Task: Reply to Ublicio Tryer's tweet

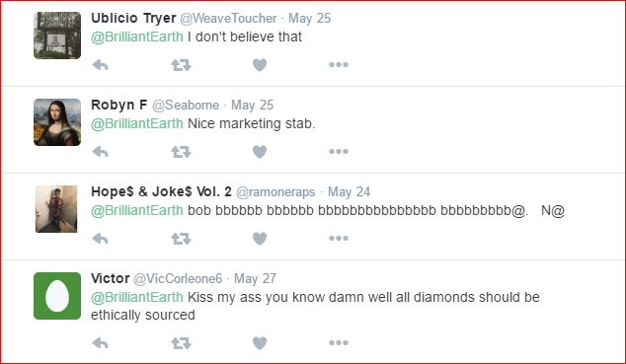Action: coord(100,65)
